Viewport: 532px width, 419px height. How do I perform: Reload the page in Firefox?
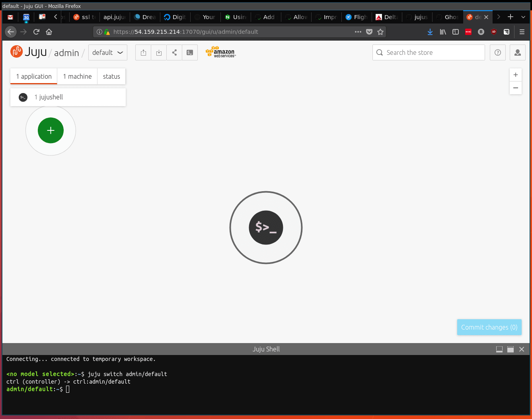coord(36,32)
